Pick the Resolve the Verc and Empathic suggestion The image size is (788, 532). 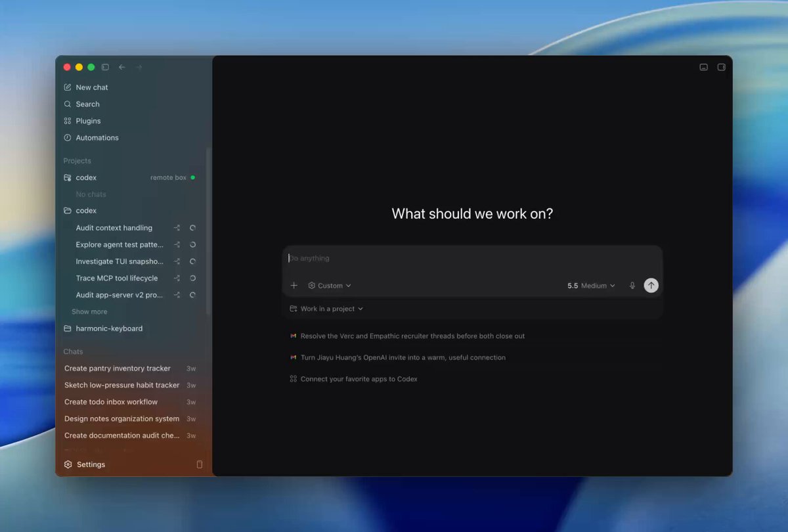412,336
